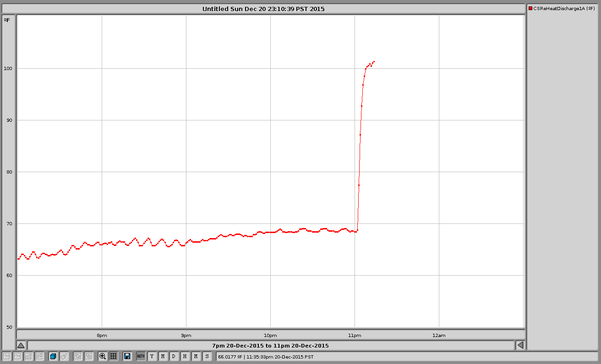Select the first line chart style icon
This screenshot has width=601, height=364.
[x=7, y=356]
